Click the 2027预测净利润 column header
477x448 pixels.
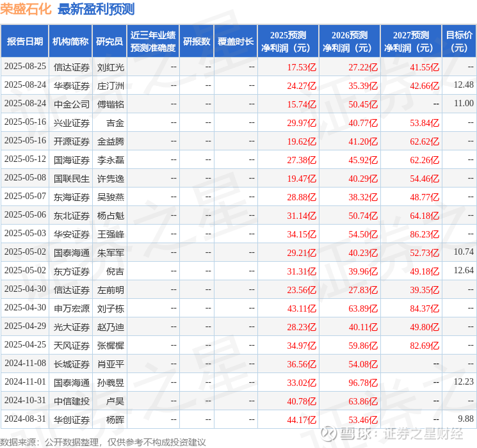[411, 42]
